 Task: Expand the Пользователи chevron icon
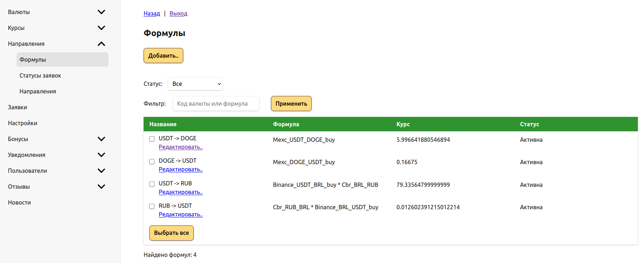pos(101,171)
